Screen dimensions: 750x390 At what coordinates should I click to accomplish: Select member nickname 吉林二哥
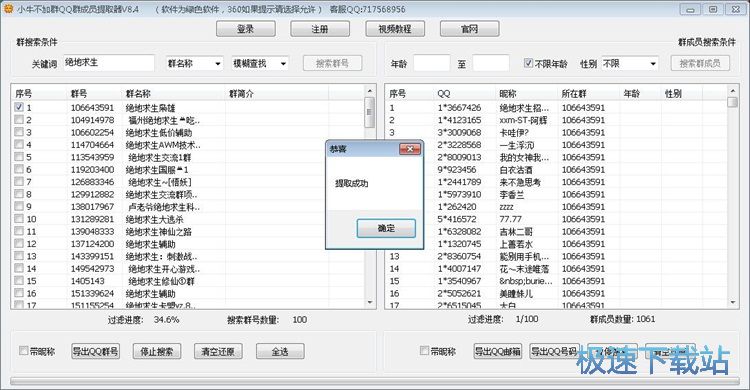pyautogui.click(x=516, y=232)
